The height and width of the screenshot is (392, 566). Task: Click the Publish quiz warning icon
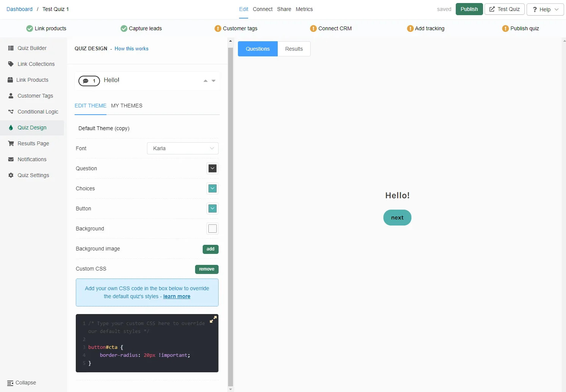505,28
